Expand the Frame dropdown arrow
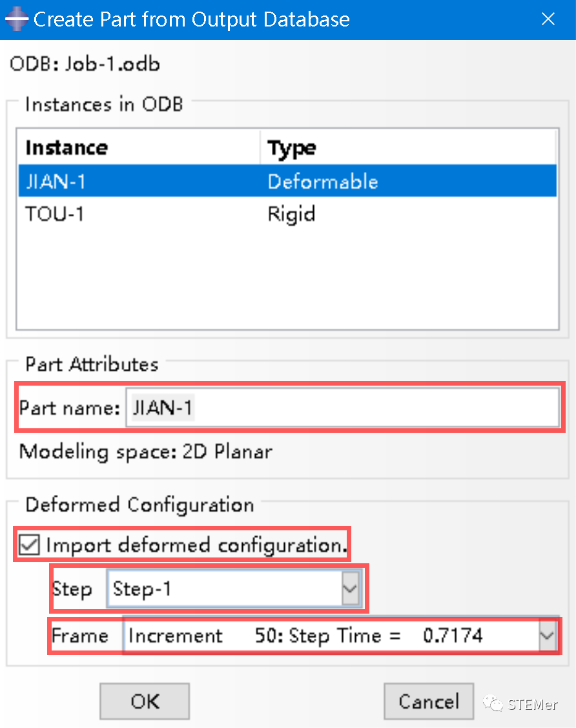 point(546,636)
